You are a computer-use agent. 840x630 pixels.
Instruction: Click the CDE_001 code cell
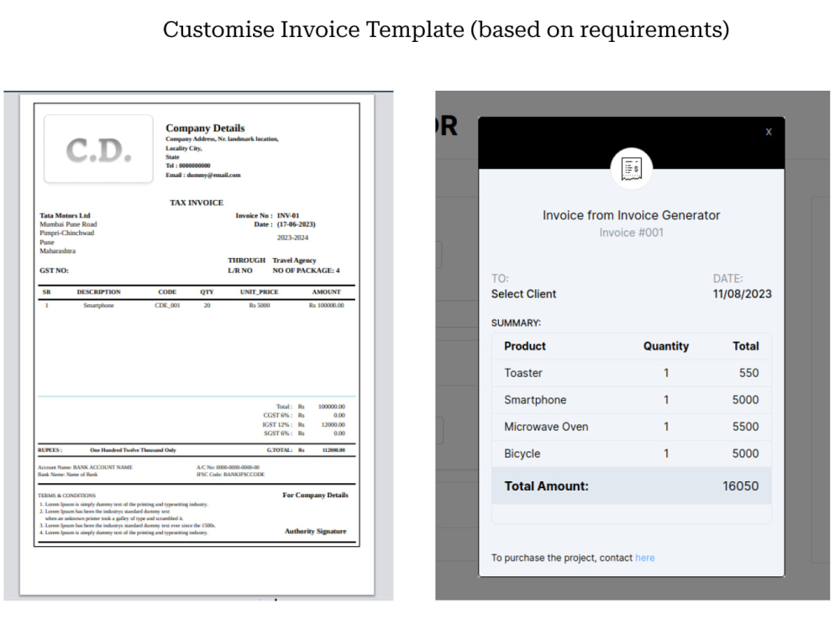pyautogui.click(x=167, y=306)
